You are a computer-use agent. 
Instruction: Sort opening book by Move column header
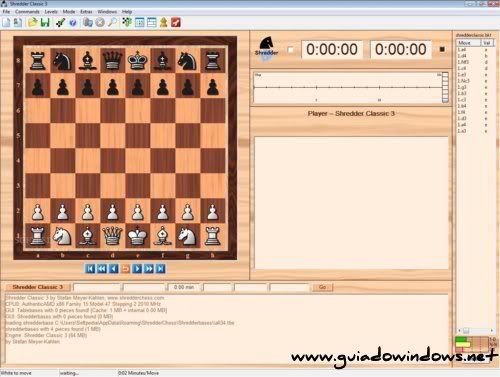(468, 43)
